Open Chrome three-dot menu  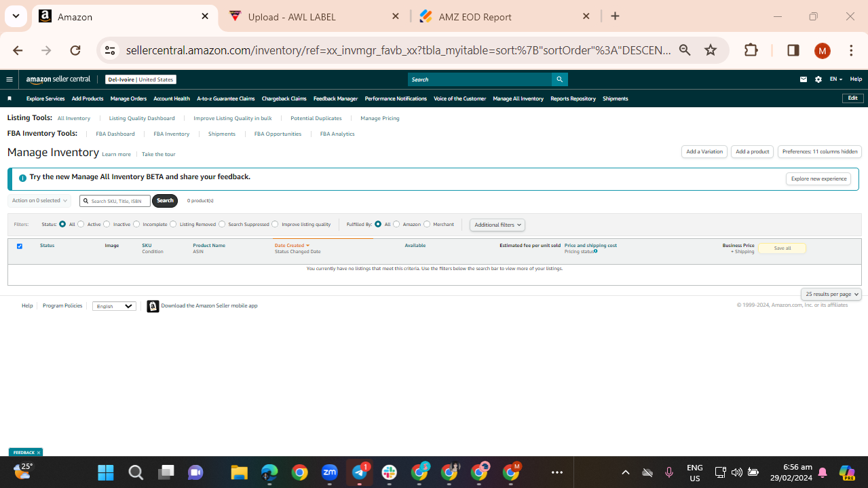click(851, 50)
